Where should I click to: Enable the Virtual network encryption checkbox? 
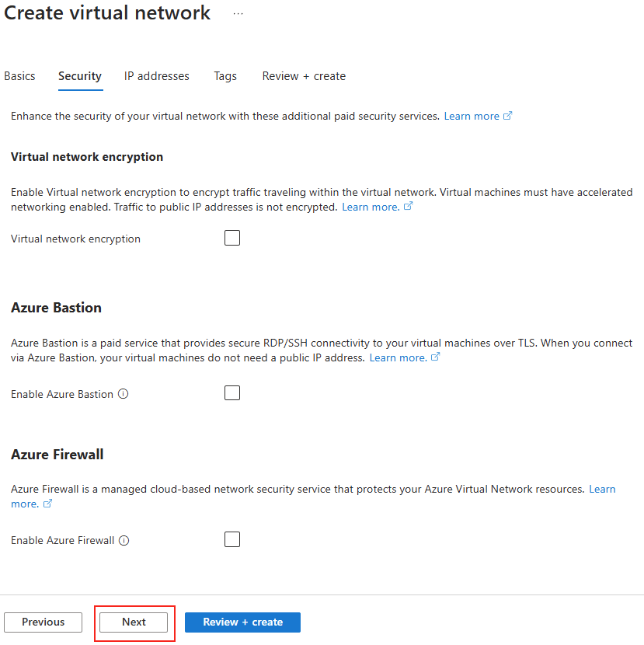point(232,238)
